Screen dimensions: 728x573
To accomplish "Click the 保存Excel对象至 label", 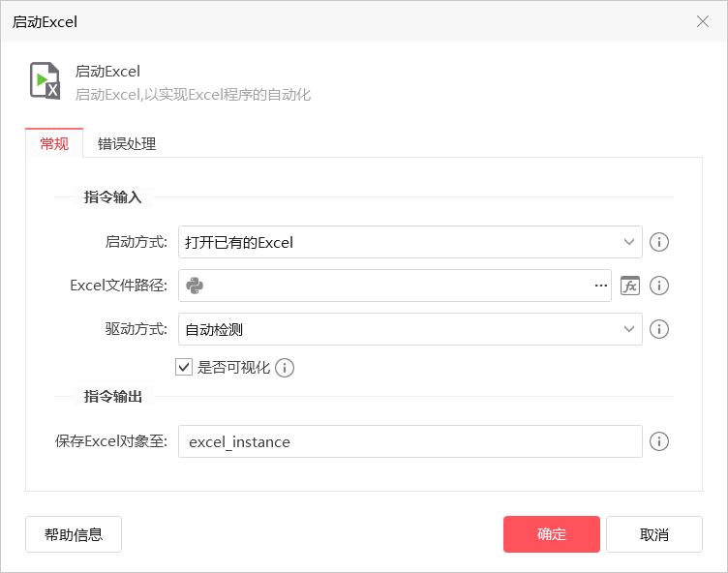I will [x=111, y=441].
